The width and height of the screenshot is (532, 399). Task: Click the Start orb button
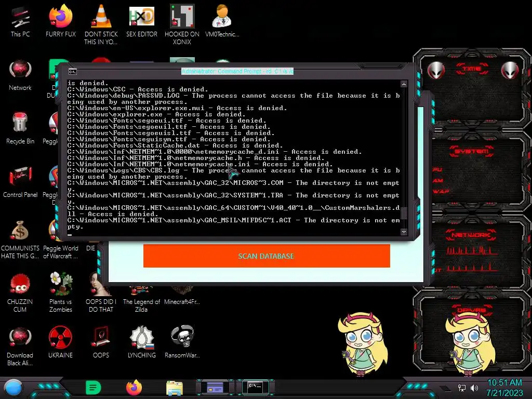click(13, 388)
